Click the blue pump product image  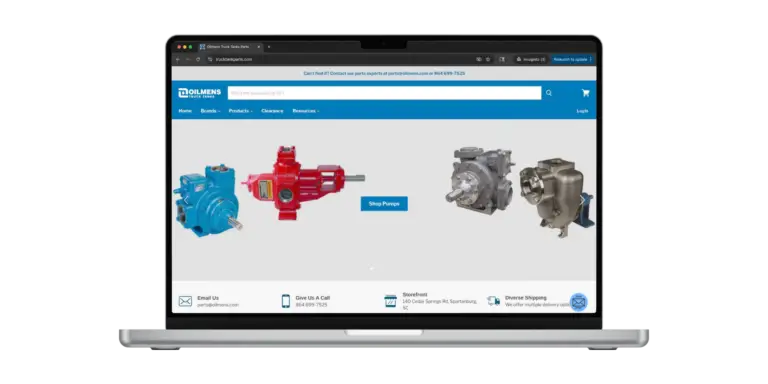click(x=208, y=201)
